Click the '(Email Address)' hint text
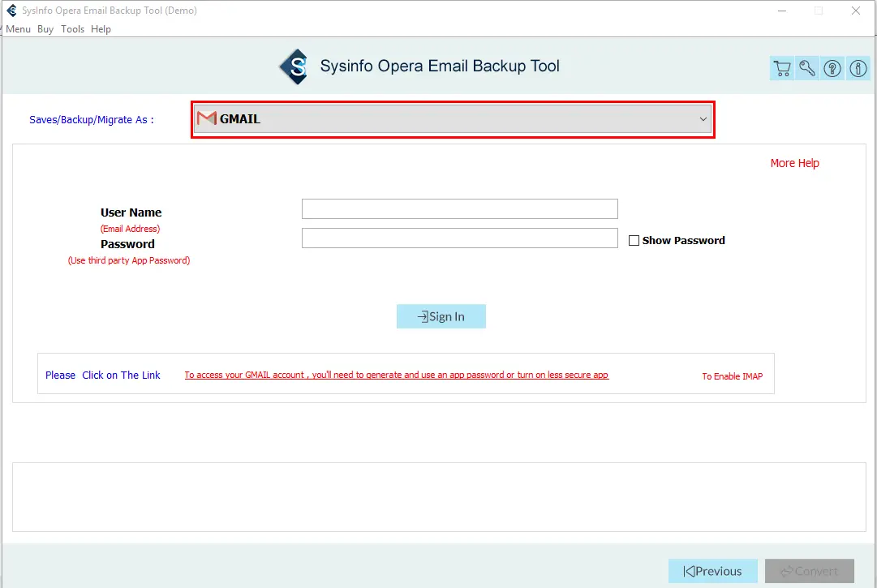The width and height of the screenshot is (877, 588). tap(131, 229)
